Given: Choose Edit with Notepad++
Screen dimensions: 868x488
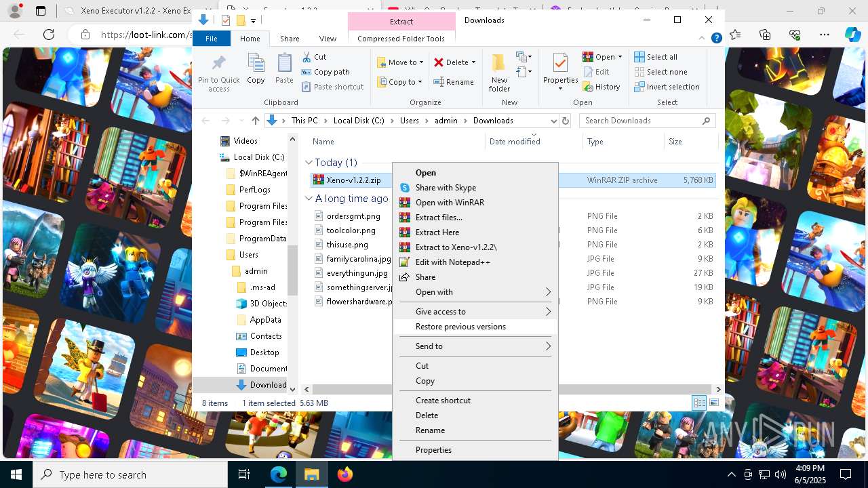Looking at the screenshot, I should (x=475, y=262).
